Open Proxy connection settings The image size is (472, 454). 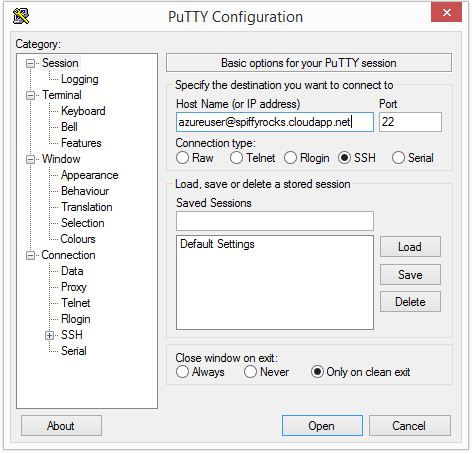74,287
